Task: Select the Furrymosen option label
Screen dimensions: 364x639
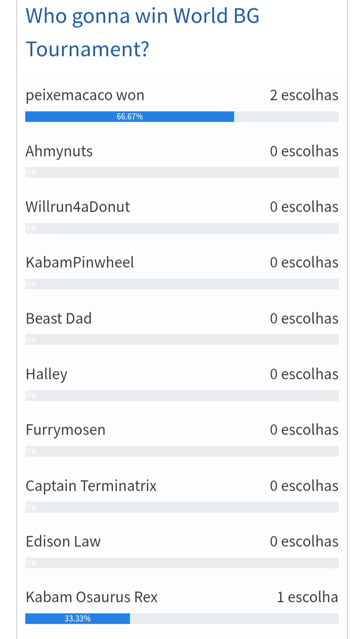Action: (66, 430)
